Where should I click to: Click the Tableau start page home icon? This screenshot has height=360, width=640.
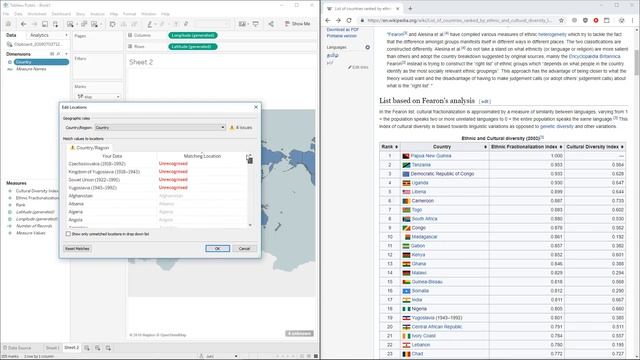[8, 24]
